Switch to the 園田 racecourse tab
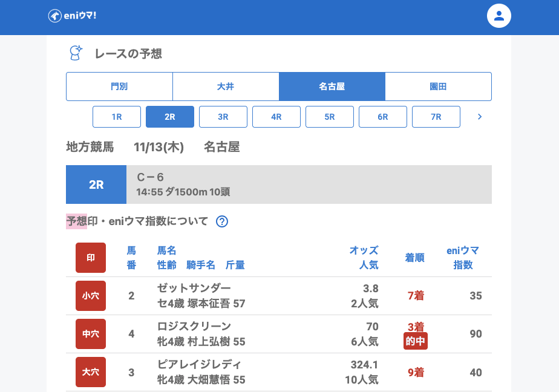This screenshot has height=392, width=559. coord(438,87)
